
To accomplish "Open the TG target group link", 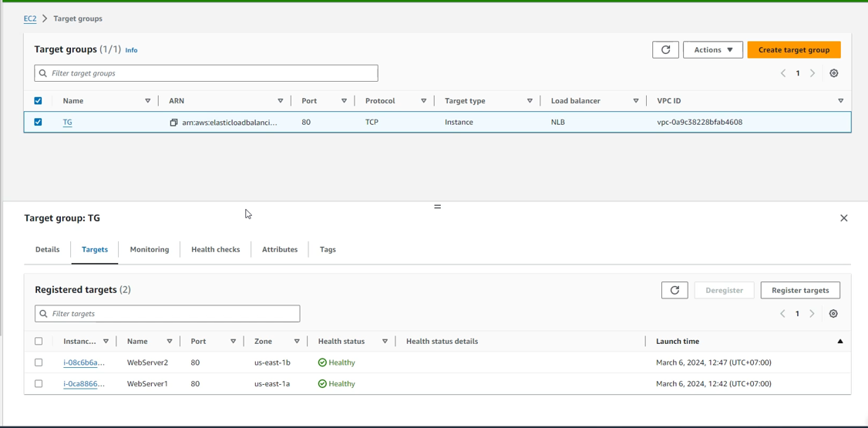I will 67,123.
